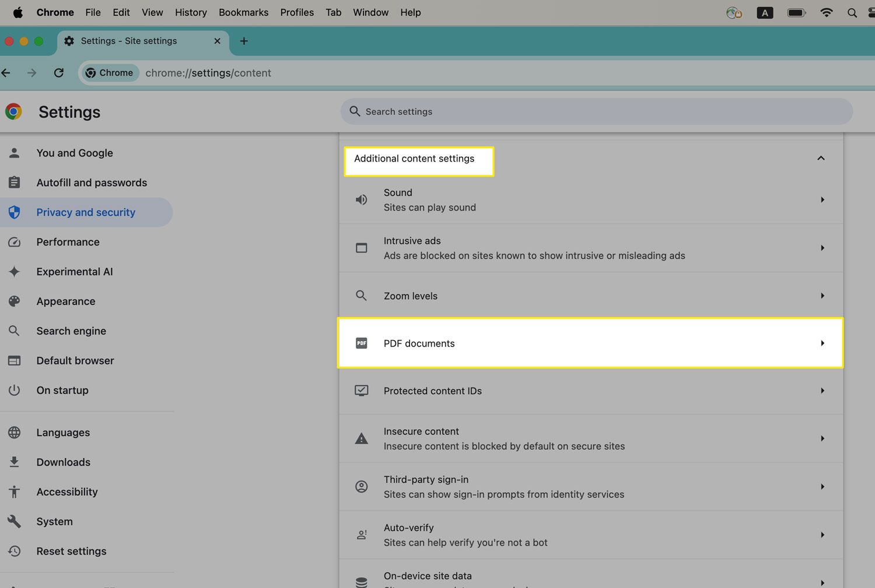The width and height of the screenshot is (875, 588).
Task: Open Protected content IDs arrow
Action: click(x=822, y=391)
